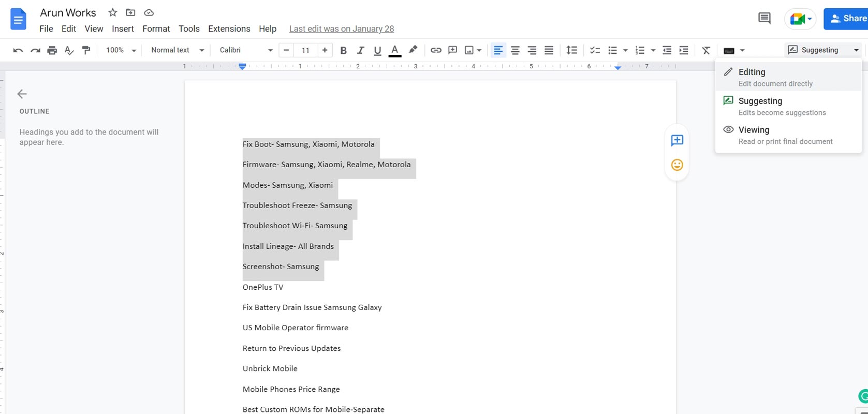Viewport: 868px width, 414px height.
Task: Choose Suggesting mode in the dropdown list
Action: 788,106
